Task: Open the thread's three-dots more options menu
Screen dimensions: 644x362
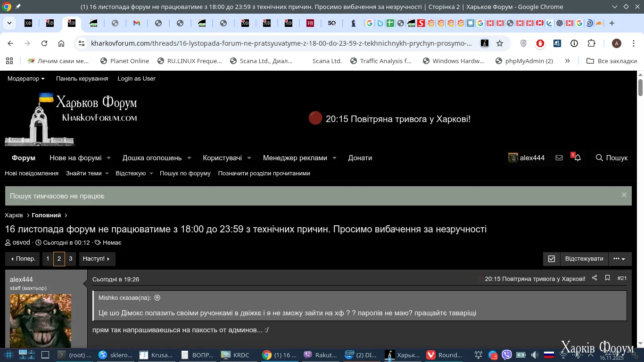Action: click(x=619, y=259)
